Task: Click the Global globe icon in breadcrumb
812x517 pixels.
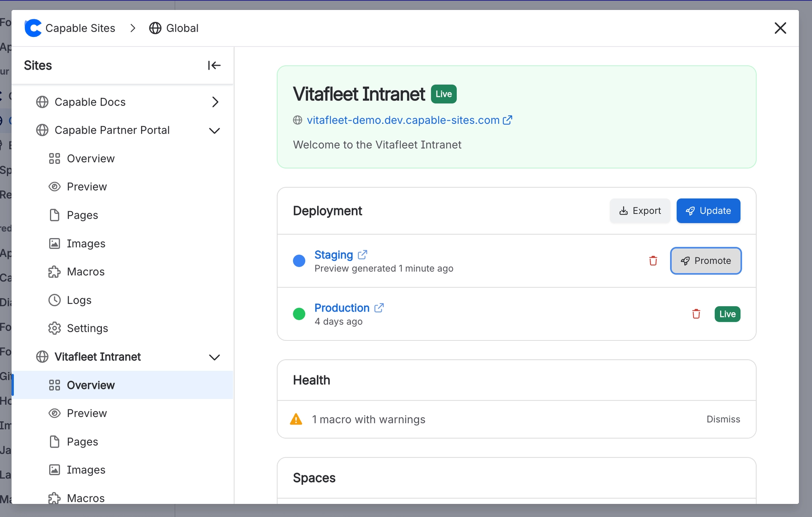Action: coord(155,28)
